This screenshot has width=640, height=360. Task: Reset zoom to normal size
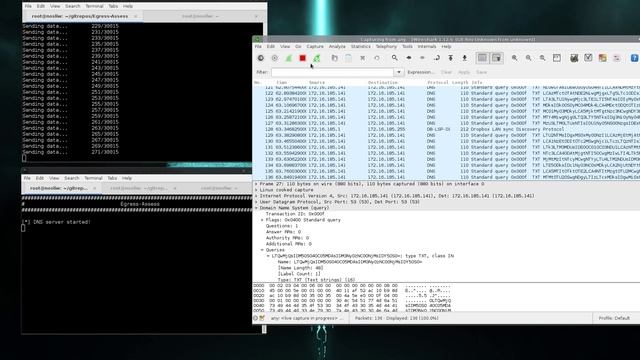(542, 58)
